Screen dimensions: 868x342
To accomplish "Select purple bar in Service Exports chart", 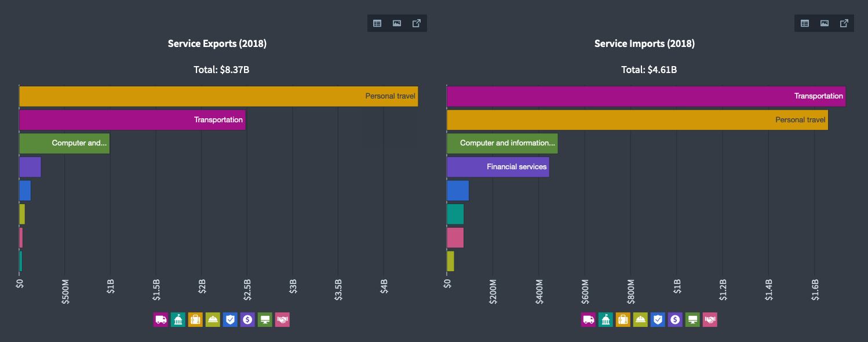I will coord(30,167).
